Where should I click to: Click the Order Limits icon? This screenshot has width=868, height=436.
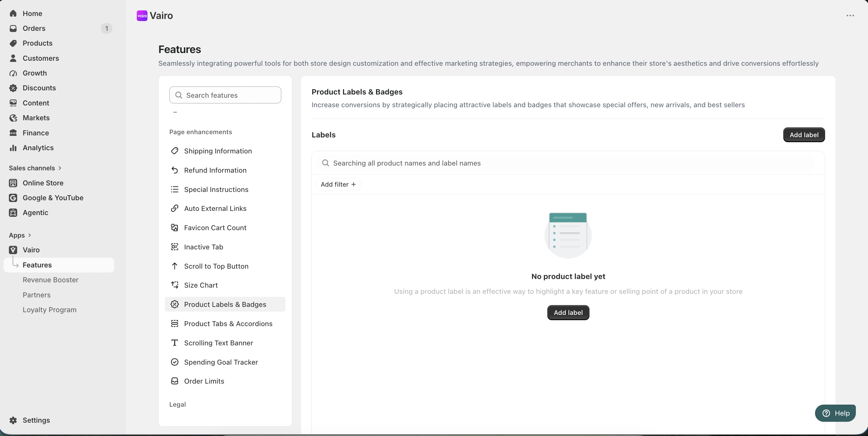click(175, 381)
